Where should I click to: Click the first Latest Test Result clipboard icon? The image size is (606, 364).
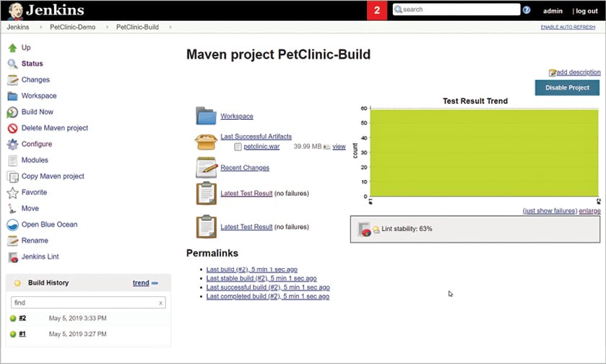[207, 194]
